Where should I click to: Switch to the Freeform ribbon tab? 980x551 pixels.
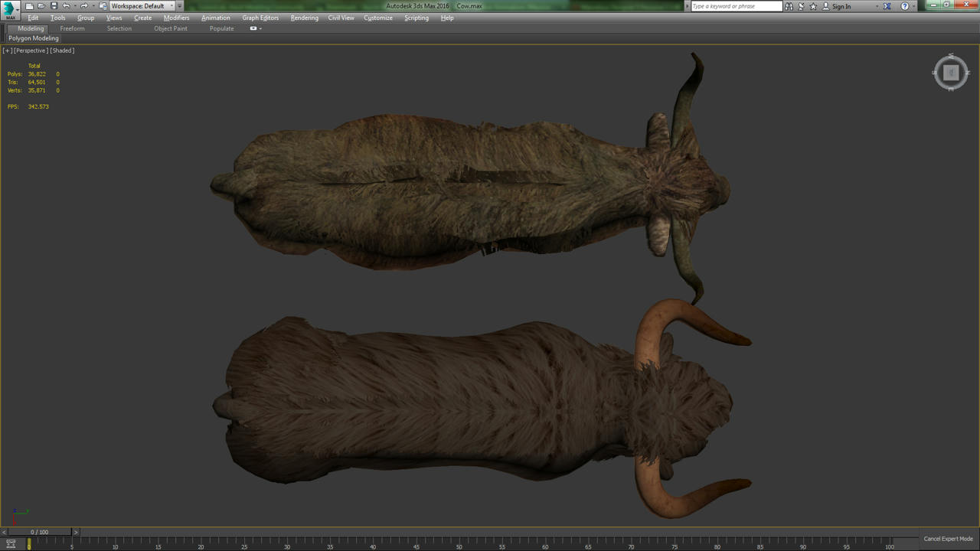[x=73, y=28]
